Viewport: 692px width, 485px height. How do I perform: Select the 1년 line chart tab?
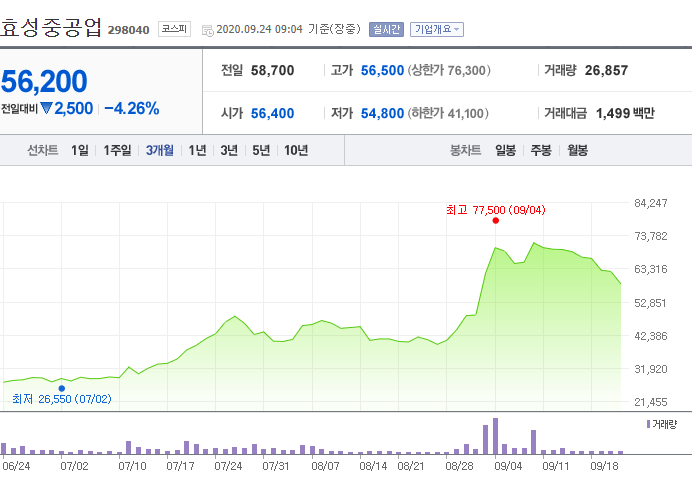[x=197, y=150]
